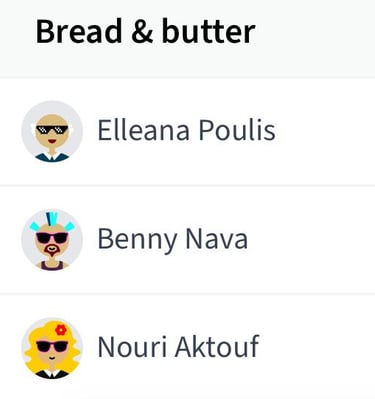Click the word Aktouf in the third row
This screenshot has height=399, width=375.
217,346
